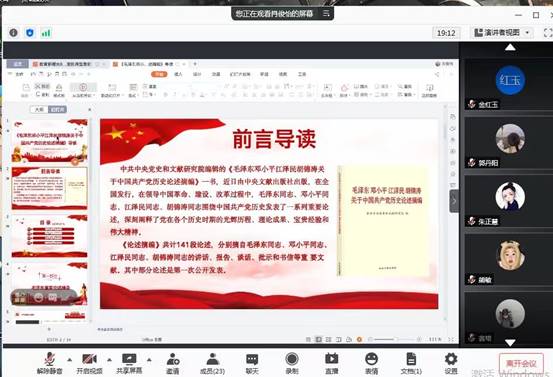Image resolution: width=553 pixels, height=377 pixels.
Task: Add new WPS document tab plus
Action: point(195,64)
